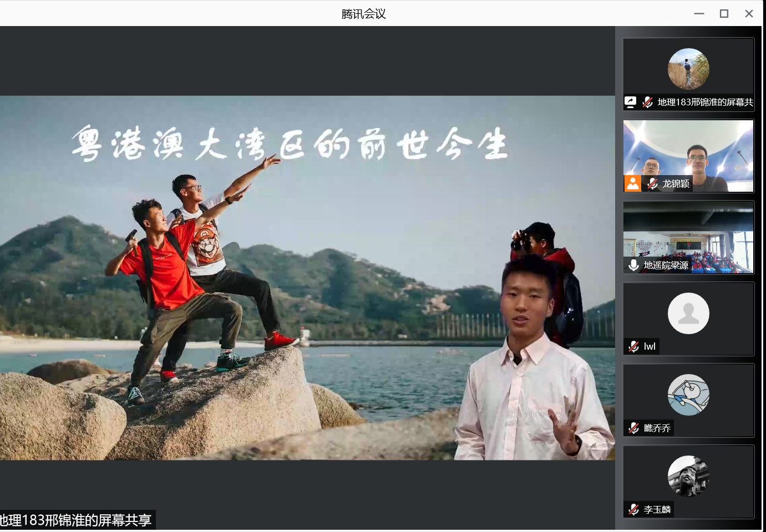Click the shared slide title 粤港澳大湾区的前世今生
Screen dimensions: 766x532
pyautogui.click(x=290, y=144)
